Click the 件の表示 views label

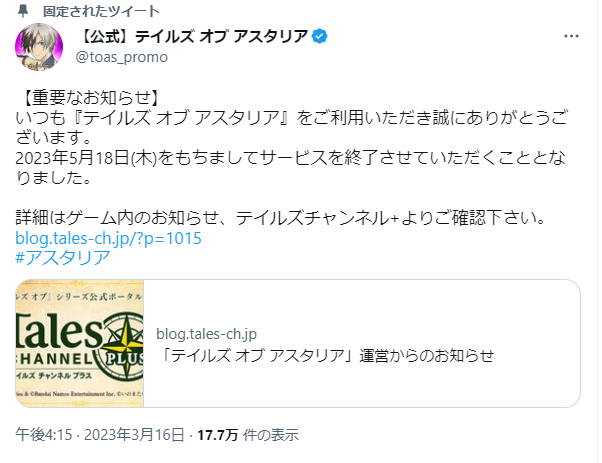pos(273,435)
